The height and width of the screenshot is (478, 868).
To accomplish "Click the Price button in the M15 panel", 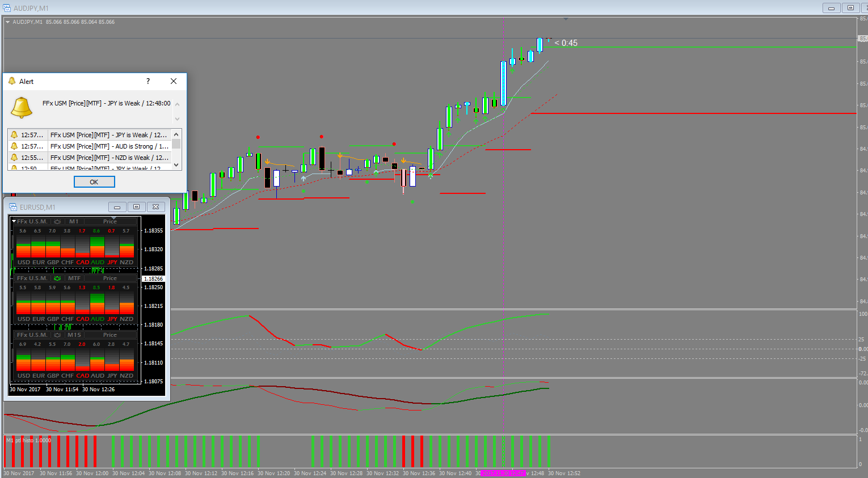I will pyautogui.click(x=110, y=335).
